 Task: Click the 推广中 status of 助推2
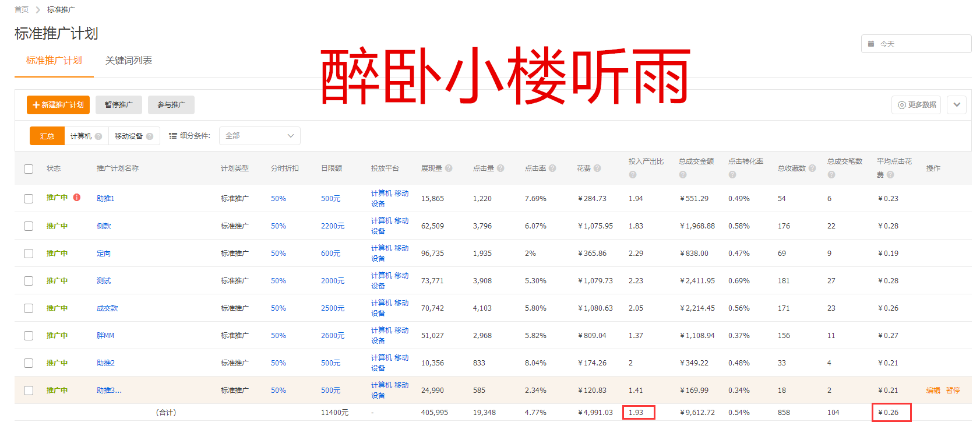click(57, 363)
